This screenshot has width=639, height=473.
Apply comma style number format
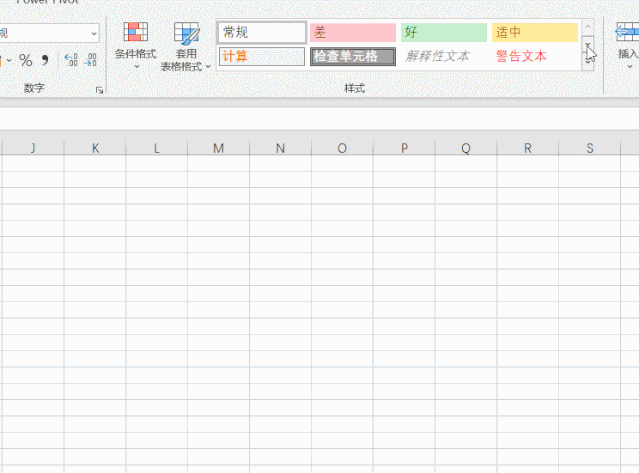pos(45,61)
